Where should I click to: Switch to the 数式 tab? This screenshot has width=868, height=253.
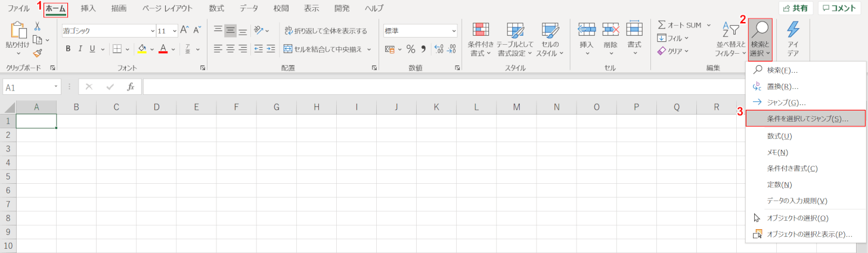[217, 8]
